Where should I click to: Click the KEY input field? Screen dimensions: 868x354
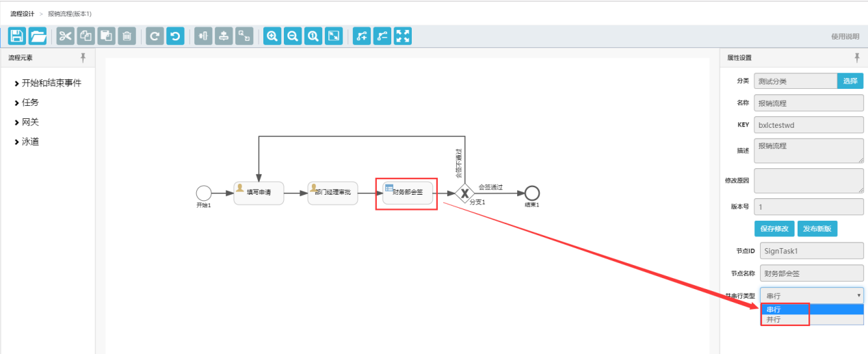pyautogui.click(x=809, y=126)
